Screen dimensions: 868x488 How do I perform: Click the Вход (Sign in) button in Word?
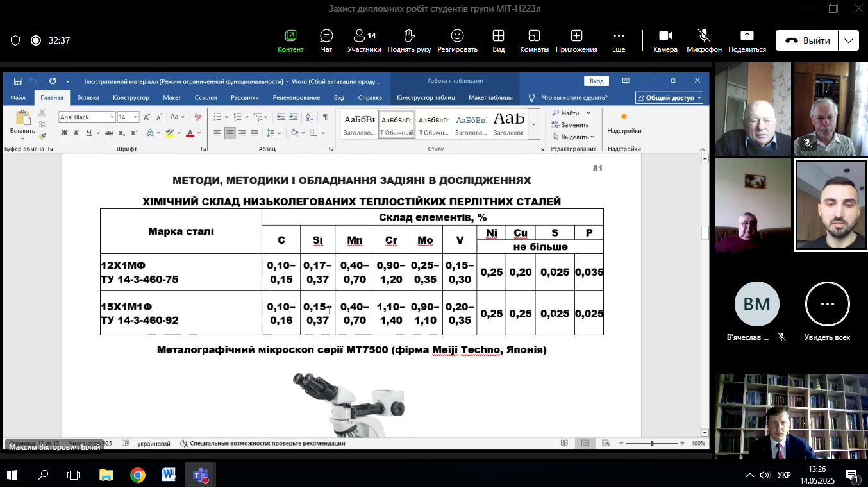pos(596,81)
